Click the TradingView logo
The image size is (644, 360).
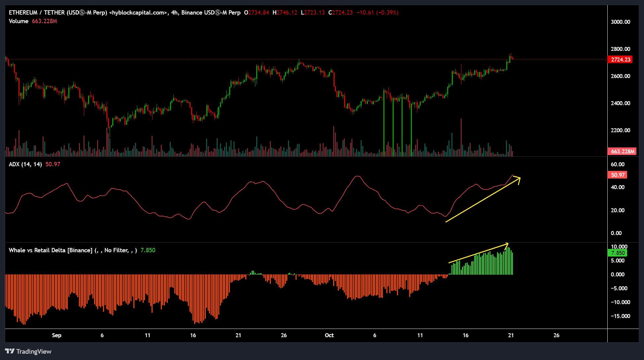[x=28, y=351]
